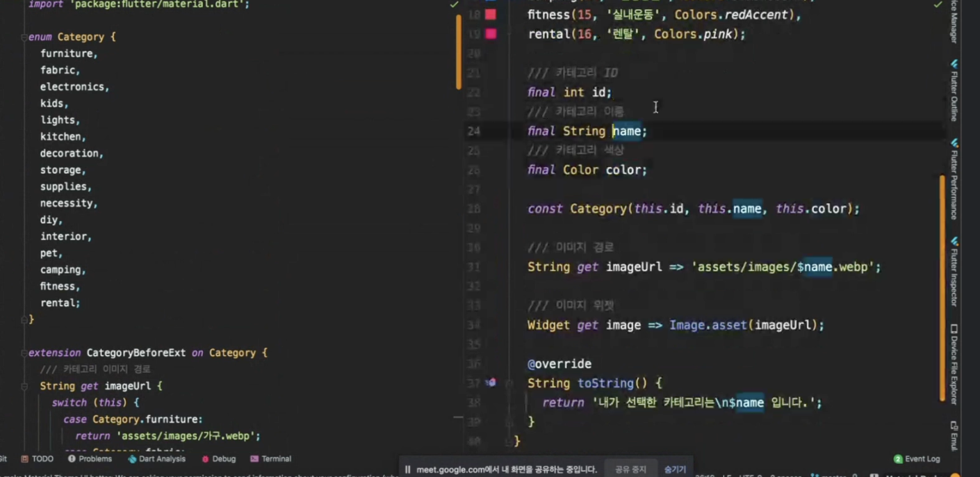Click the import 'package:flutter/material.dart' line

tap(138, 4)
